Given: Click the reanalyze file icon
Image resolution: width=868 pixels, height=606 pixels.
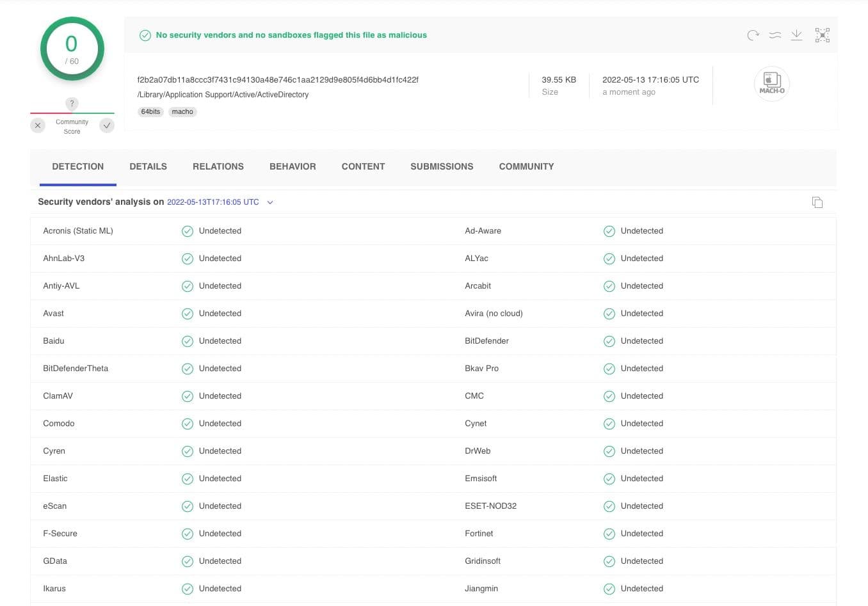Looking at the screenshot, I should pos(753,35).
